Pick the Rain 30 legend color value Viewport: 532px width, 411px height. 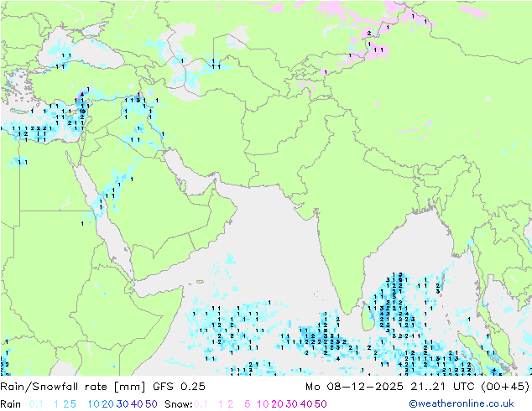pos(123,404)
